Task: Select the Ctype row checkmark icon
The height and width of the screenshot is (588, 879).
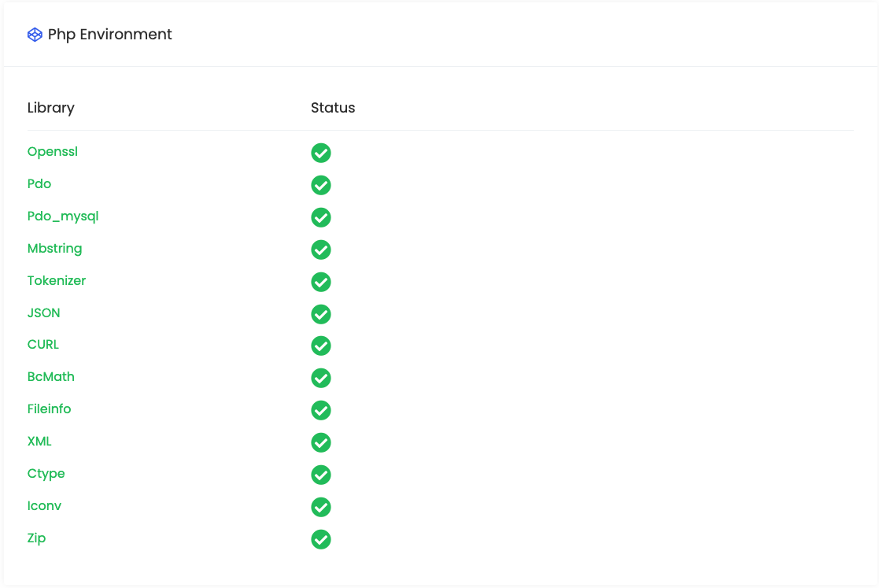Action: pos(320,475)
